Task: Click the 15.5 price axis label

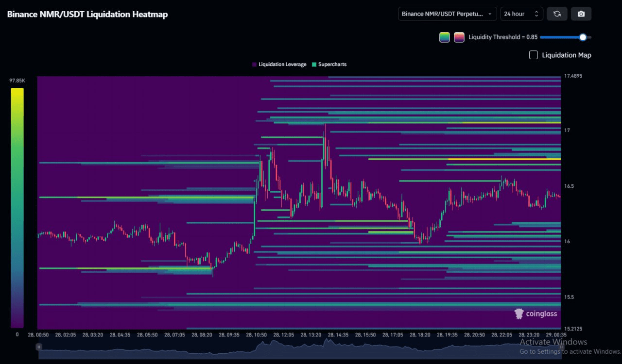Action: pyautogui.click(x=569, y=297)
